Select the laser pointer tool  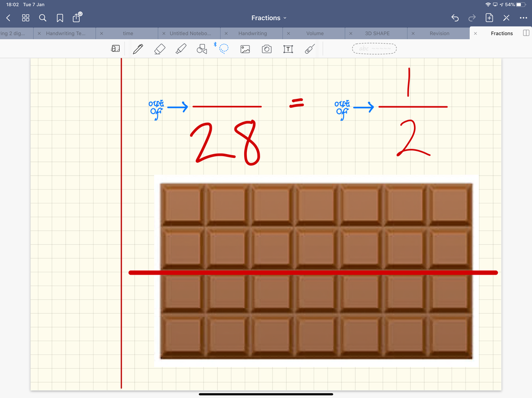pos(310,49)
